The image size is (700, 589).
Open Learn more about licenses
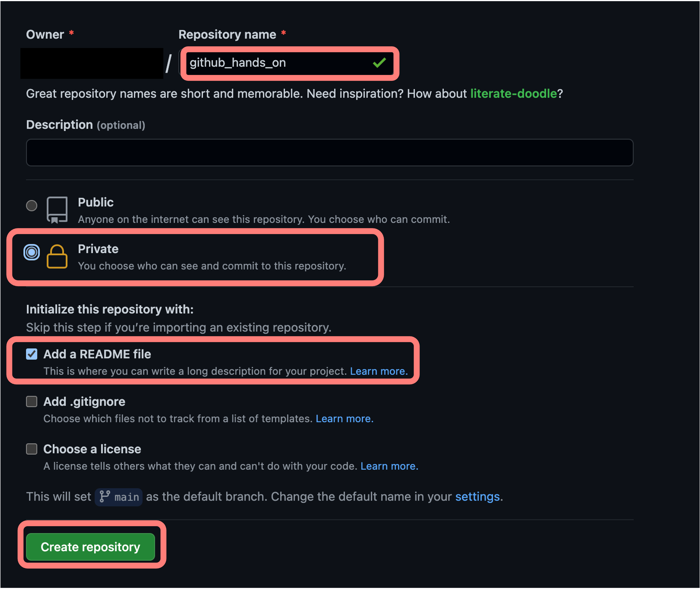(389, 466)
